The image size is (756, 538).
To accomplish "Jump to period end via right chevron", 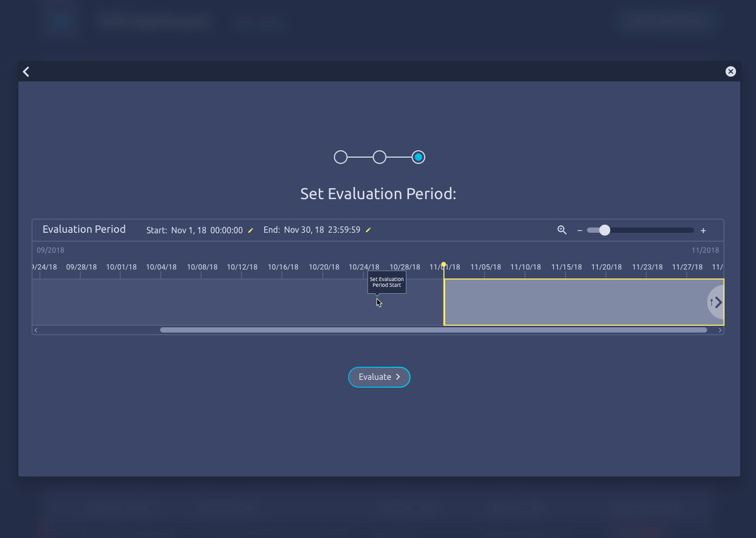I will coord(716,302).
